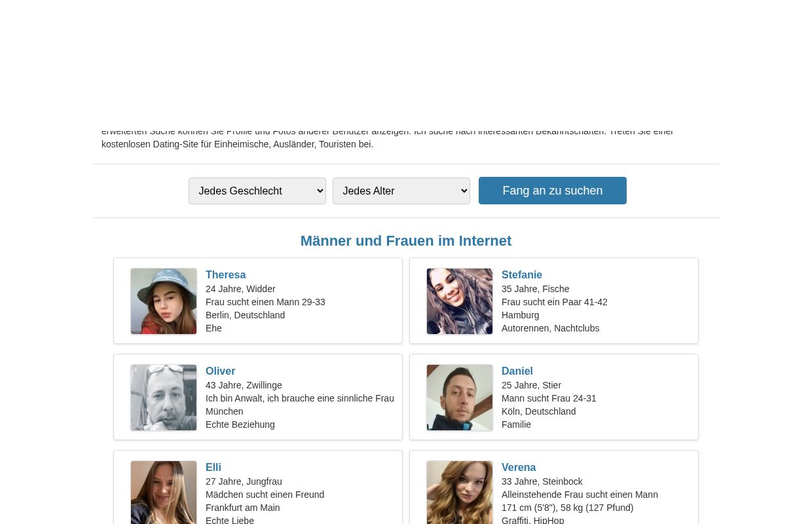Open the Jedes Alter dropdown
Viewport: 812px width, 524px height.
click(401, 191)
